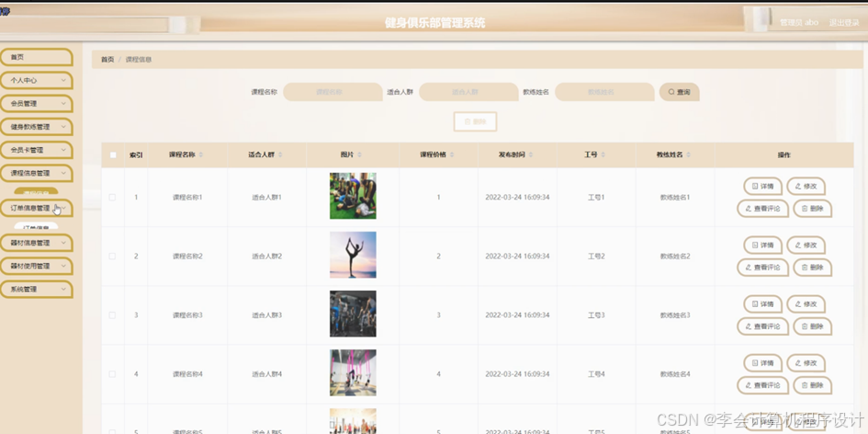The width and height of the screenshot is (868, 434).
Task: Focus the 教练姓名 search field
Action: tap(604, 92)
